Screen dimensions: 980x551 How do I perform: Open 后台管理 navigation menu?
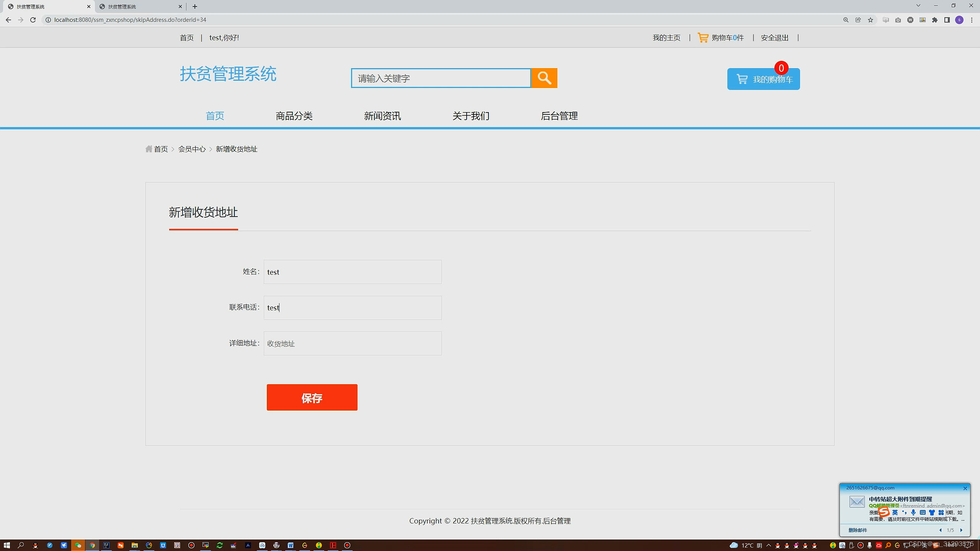(x=559, y=116)
